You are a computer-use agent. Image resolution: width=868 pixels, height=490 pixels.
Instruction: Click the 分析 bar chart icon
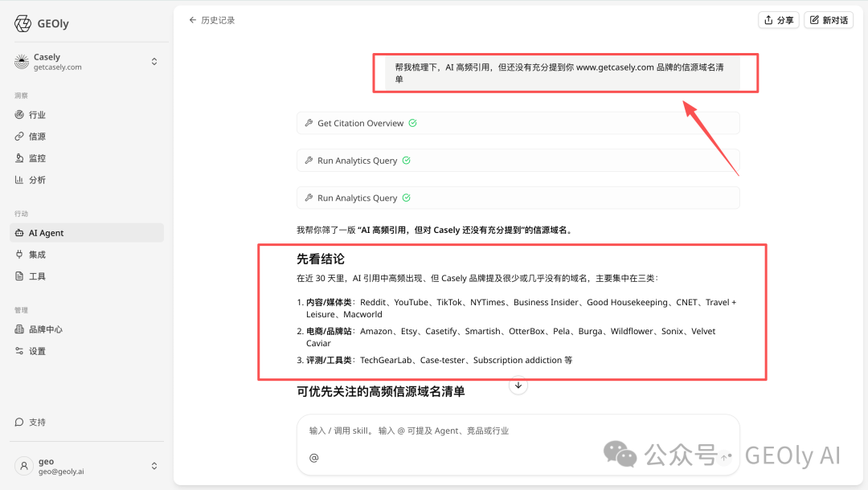[x=19, y=180]
